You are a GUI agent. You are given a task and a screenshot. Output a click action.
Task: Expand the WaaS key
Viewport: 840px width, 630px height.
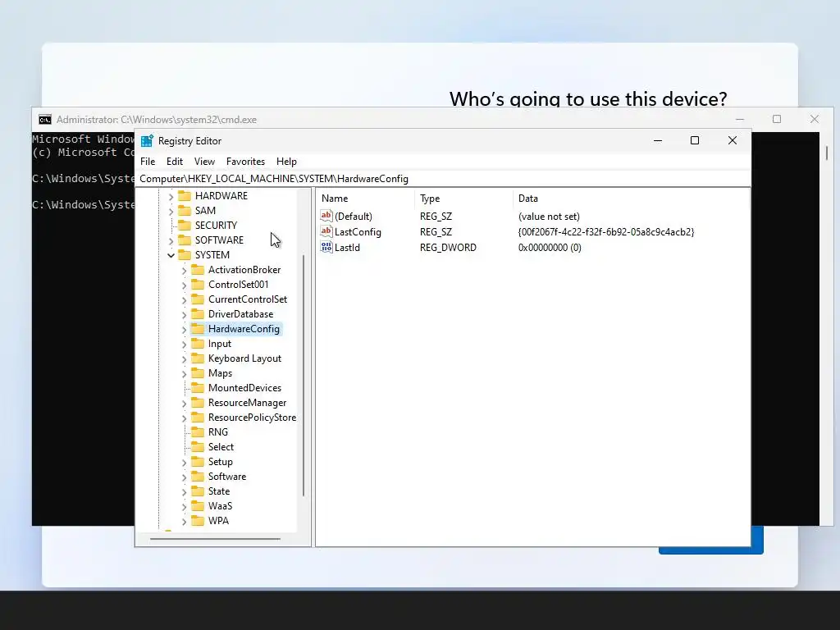185,507
